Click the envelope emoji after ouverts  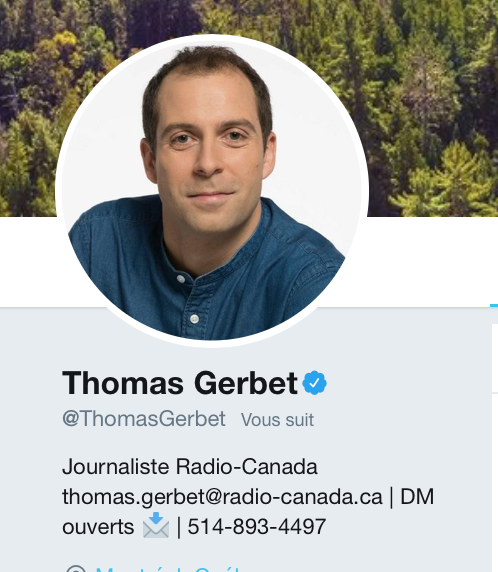(x=156, y=526)
